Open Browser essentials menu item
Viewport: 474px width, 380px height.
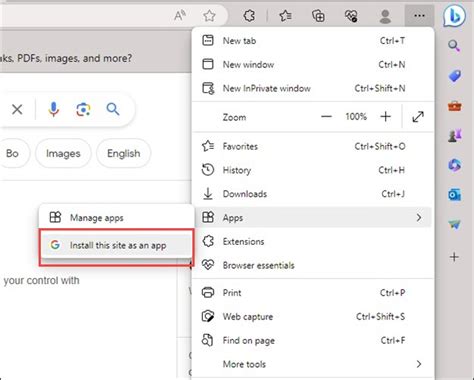[x=313, y=265]
